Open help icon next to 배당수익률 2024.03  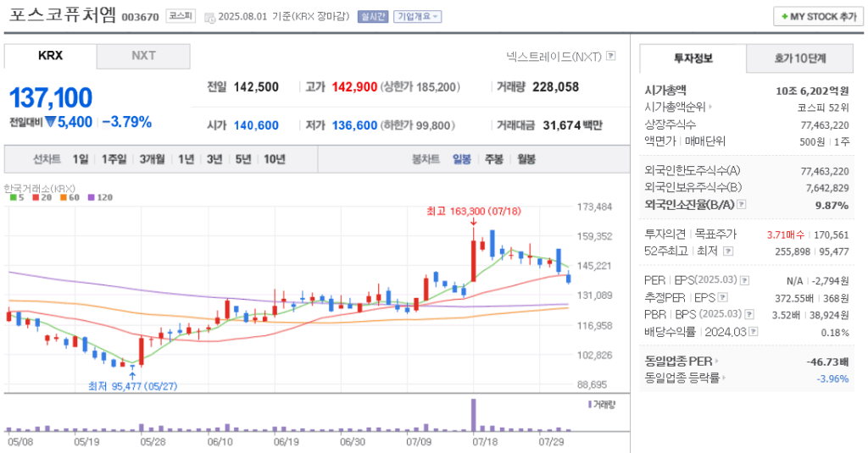[x=753, y=332]
